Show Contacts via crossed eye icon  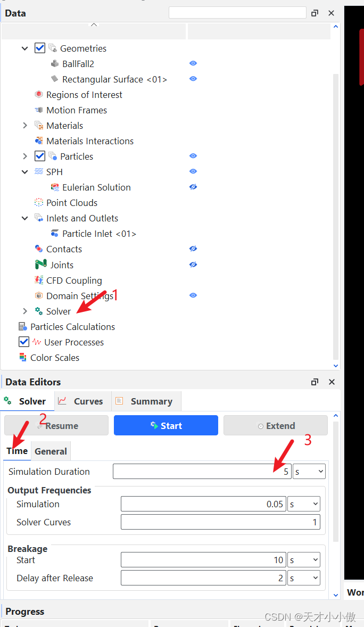pyautogui.click(x=193, y=249)
